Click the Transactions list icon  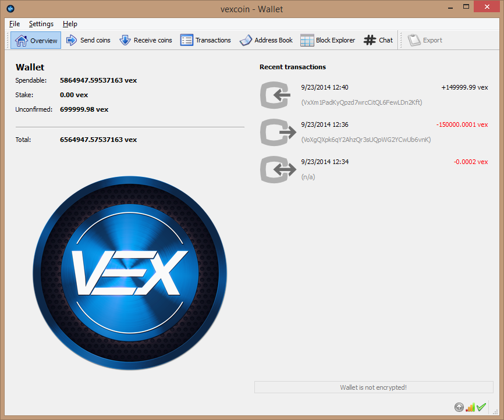click(x=186, y=40)
